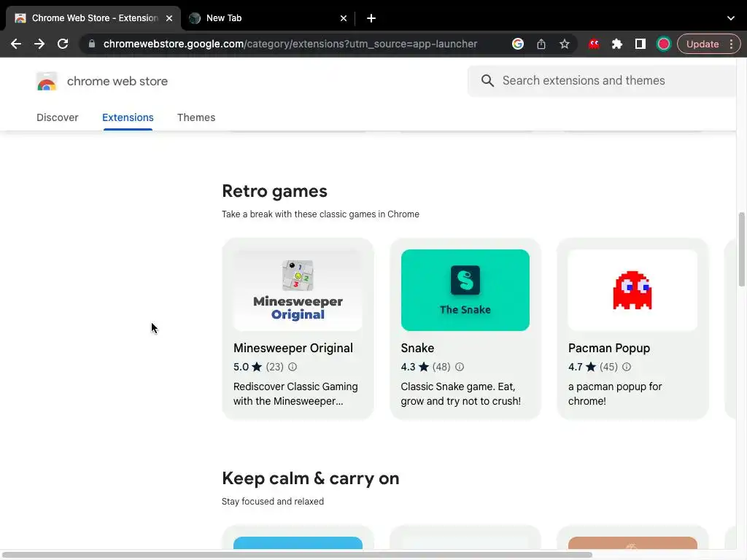Click the Minesweeper 5.0 star rating
This screenshot has width=747, height=560.
(248, 367)
